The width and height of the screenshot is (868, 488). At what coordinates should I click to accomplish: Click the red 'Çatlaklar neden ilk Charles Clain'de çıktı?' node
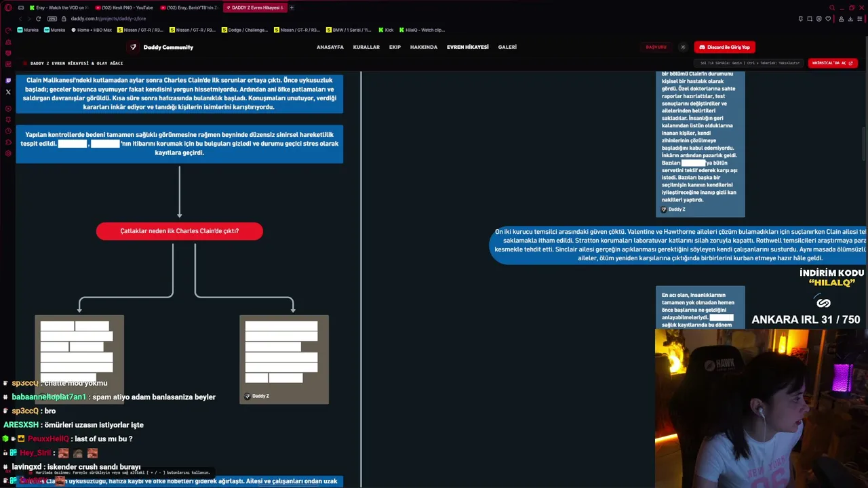[180, 231]
